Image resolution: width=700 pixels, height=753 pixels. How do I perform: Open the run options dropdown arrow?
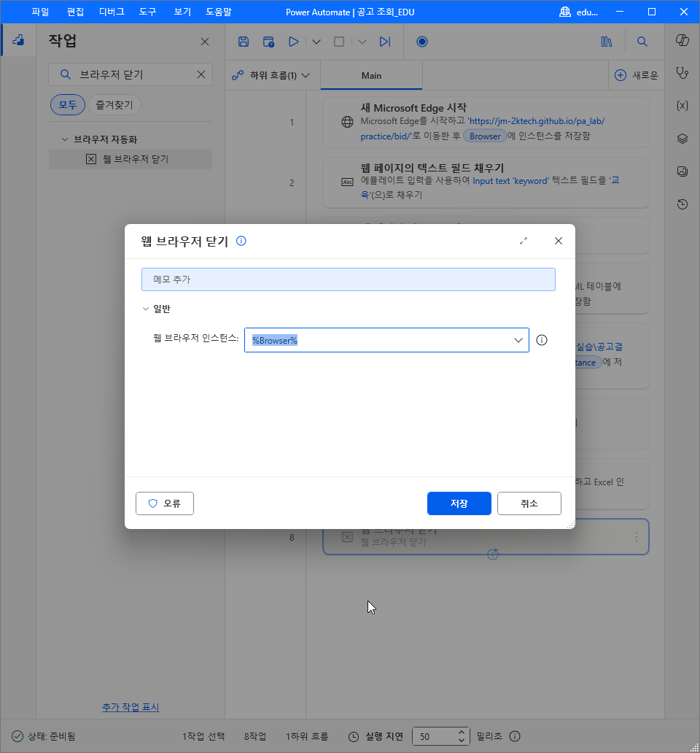click(x=316, y=42)
